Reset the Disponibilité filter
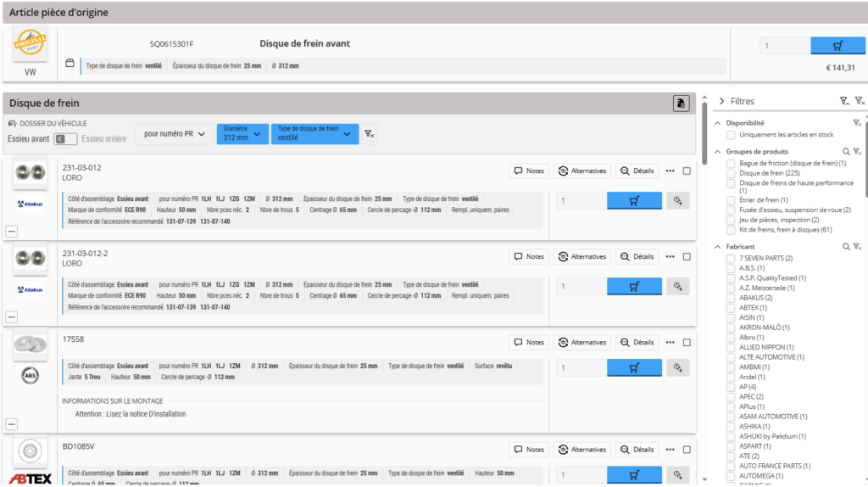 [x=857, y=123]
